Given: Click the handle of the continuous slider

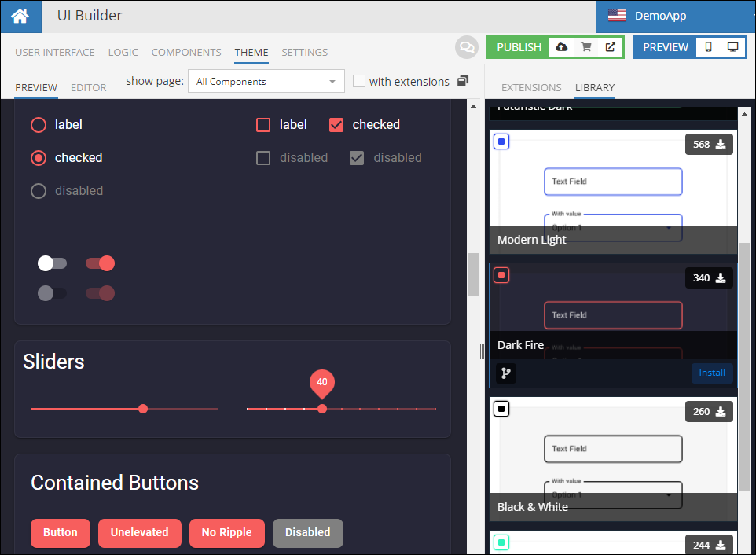Looking at the screenshot, I should coord(143,409).
